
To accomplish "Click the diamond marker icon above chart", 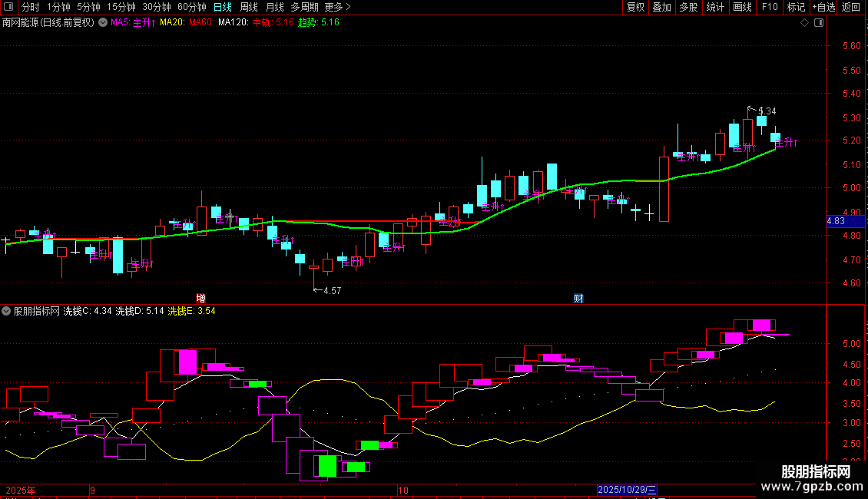I will pos(805,23).
